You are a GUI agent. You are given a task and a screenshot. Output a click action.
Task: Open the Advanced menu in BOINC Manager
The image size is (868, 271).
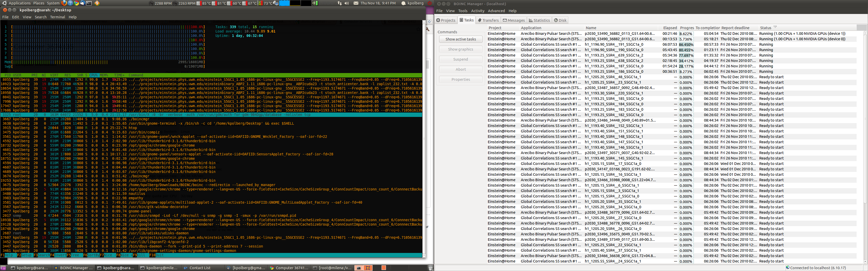click(496, 11)
